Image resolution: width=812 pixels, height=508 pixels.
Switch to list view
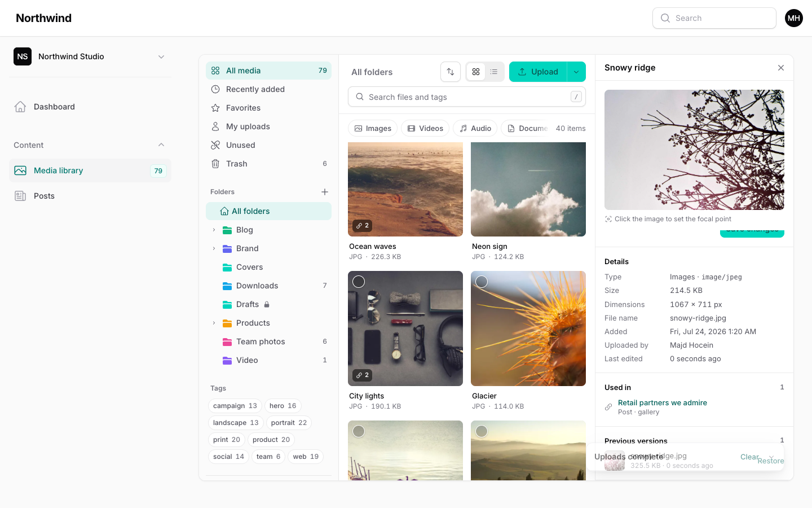point(494,72)
